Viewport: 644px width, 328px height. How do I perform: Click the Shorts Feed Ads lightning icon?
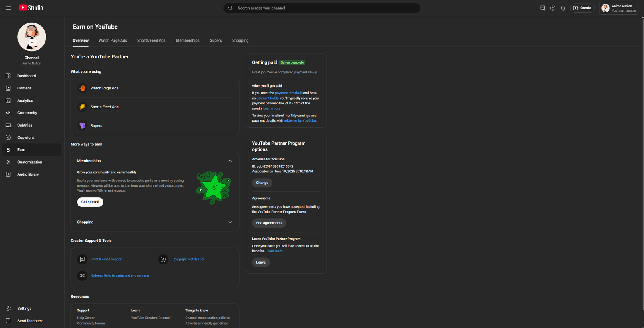coord(82,107)
